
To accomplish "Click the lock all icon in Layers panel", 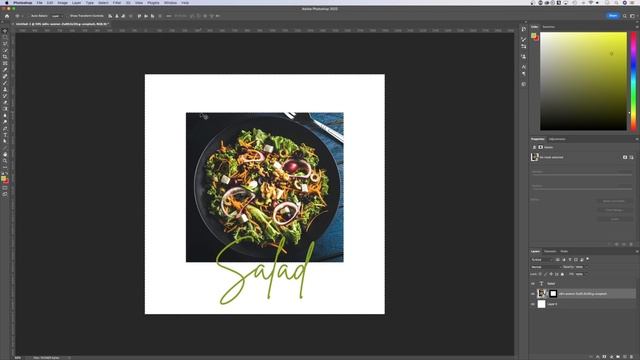I will [562, 274].
